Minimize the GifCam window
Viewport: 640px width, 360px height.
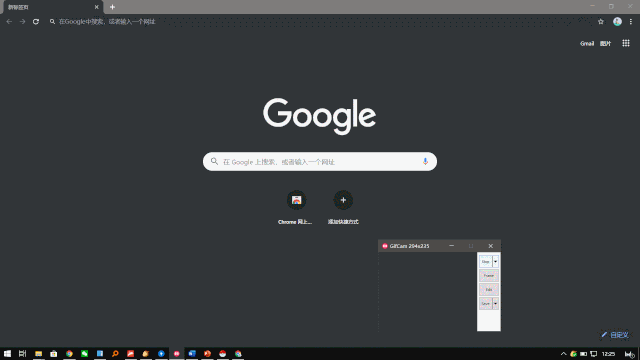451,246
